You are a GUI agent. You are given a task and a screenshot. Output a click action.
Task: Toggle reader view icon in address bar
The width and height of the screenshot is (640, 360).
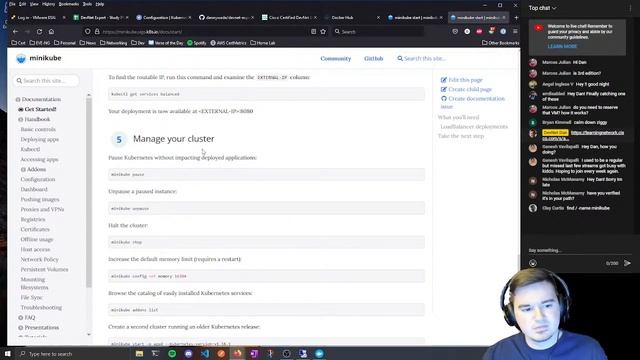[313, 31]
